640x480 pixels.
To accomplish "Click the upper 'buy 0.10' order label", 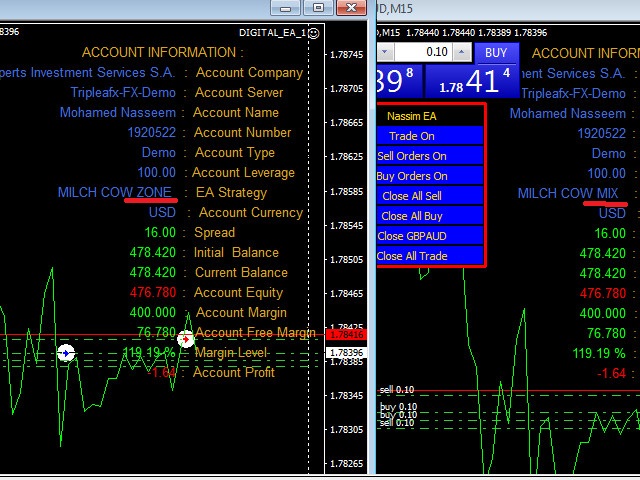I will tap(398, 407).
